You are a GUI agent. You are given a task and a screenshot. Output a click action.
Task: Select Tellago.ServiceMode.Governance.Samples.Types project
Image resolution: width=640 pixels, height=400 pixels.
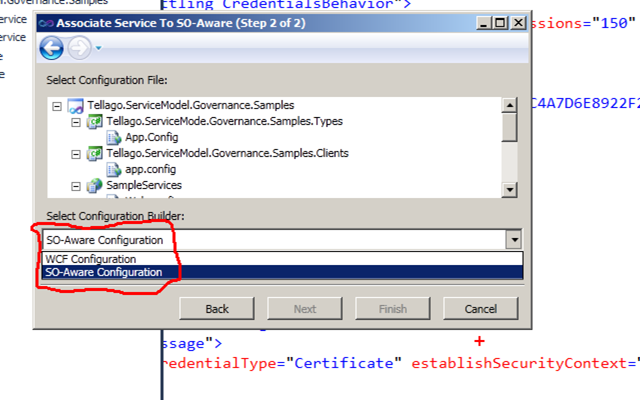[x=224, y=121]
